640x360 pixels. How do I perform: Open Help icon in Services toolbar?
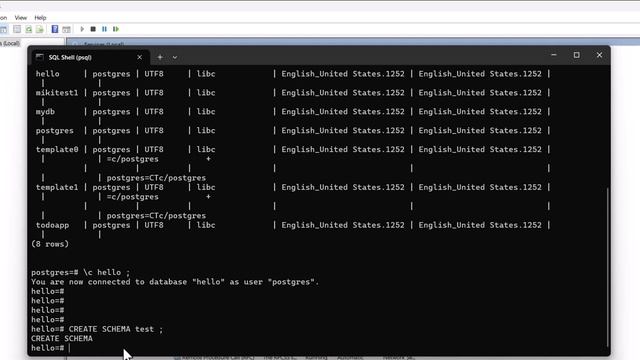55,29
